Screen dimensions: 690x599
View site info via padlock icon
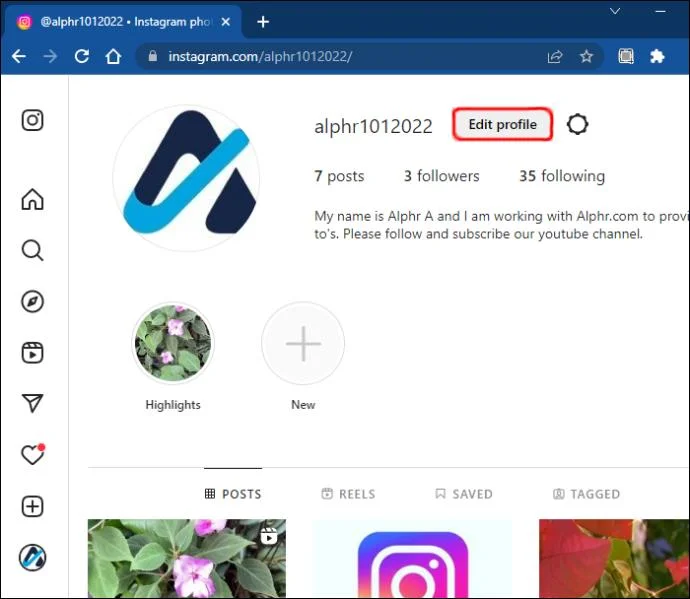click(152, 56)
